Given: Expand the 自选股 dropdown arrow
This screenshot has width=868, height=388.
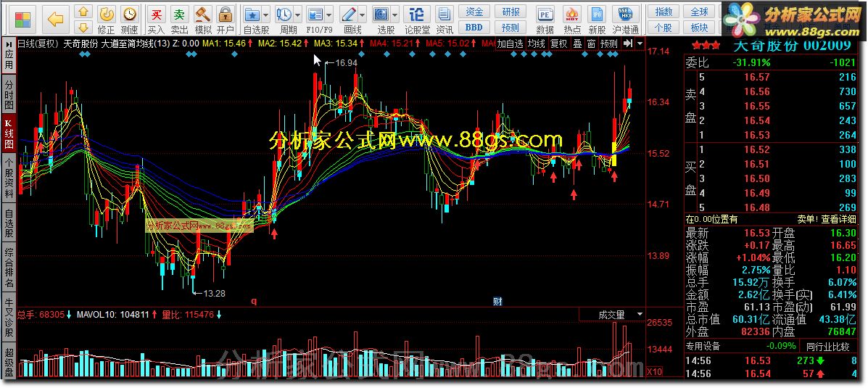Looking at the screenshot, I should coord(266,15).
